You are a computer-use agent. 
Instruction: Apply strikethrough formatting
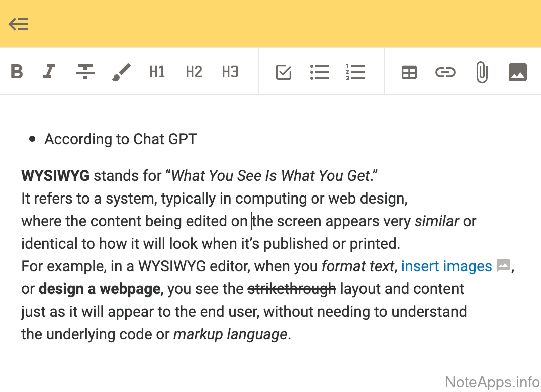[x=85, y=72]
